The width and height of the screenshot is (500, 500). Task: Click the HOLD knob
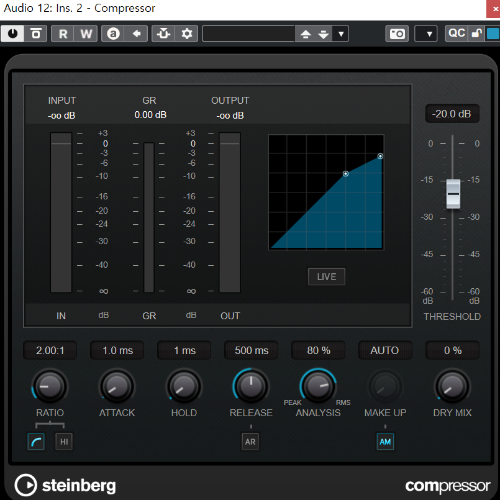pos(184,386)
